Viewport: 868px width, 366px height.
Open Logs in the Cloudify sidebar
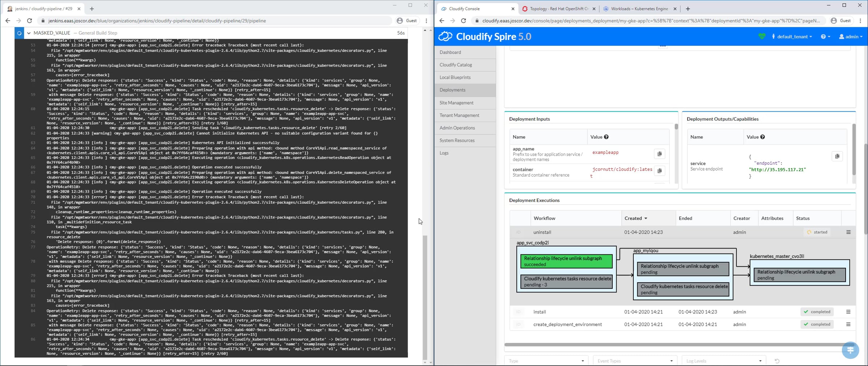tap(465, 153)
